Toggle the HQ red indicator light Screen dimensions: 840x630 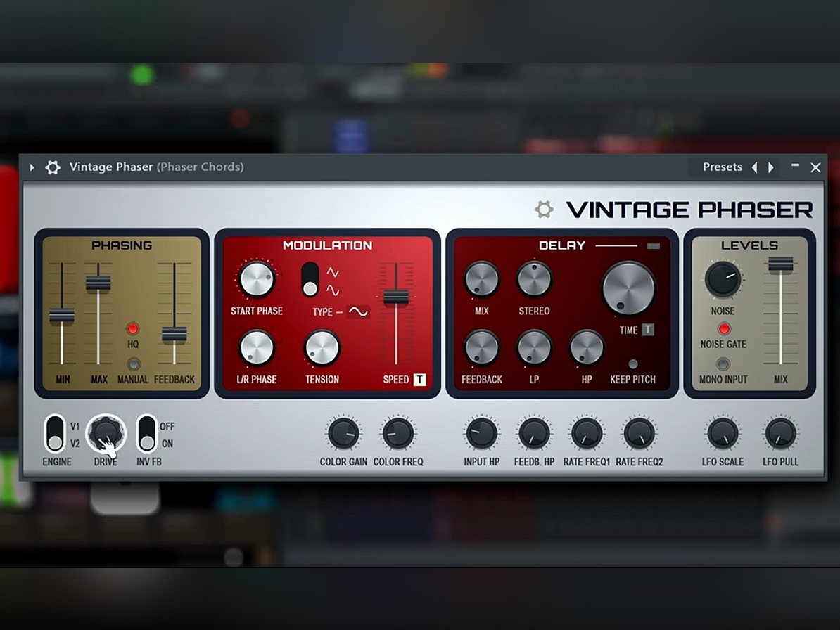click(132, 328)
